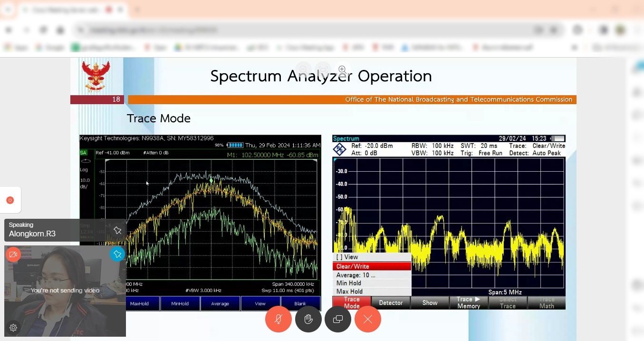Image resolution: width=644 pixels, height=341 pixels.
Task: Select the Trace Mode softkey tab
Action: tap(352, 303)
